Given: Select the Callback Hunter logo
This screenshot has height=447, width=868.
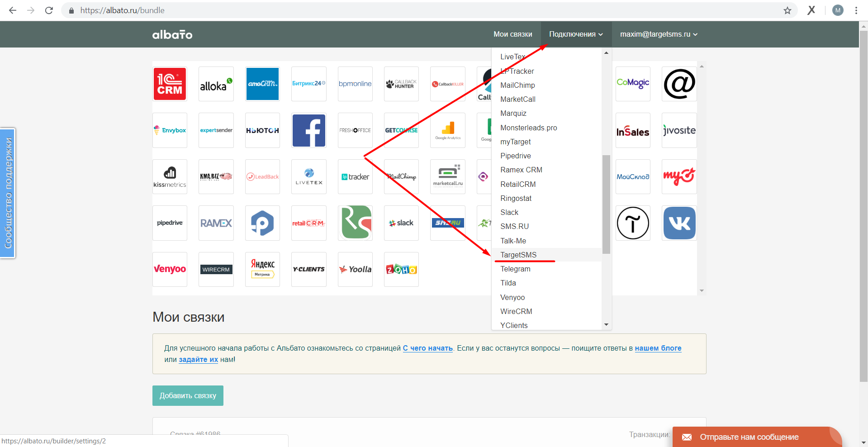Looking at the screenshot, I should pos(401,84).
